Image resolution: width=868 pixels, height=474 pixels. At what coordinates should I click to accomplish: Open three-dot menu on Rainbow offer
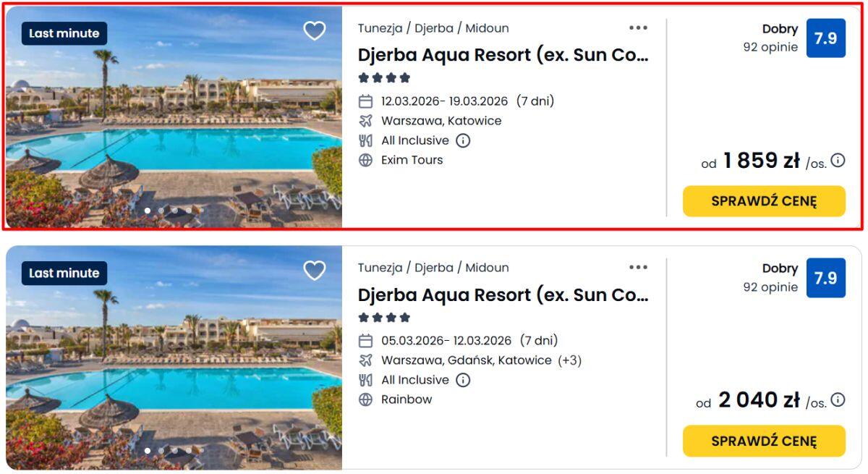click(638, 268)
